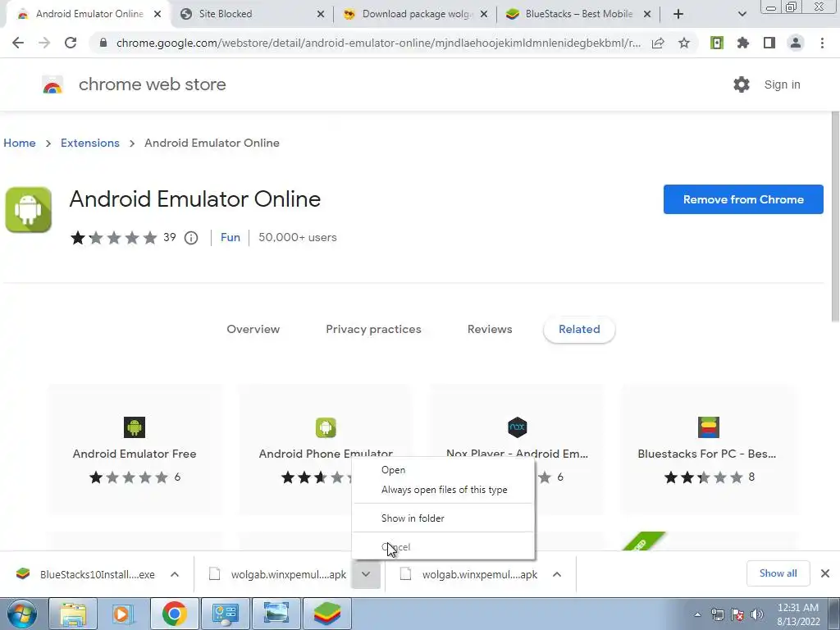This screenshot has height=630, width=840.
Task: Go to Home breadcrumb link
Action: click(20, 143)
